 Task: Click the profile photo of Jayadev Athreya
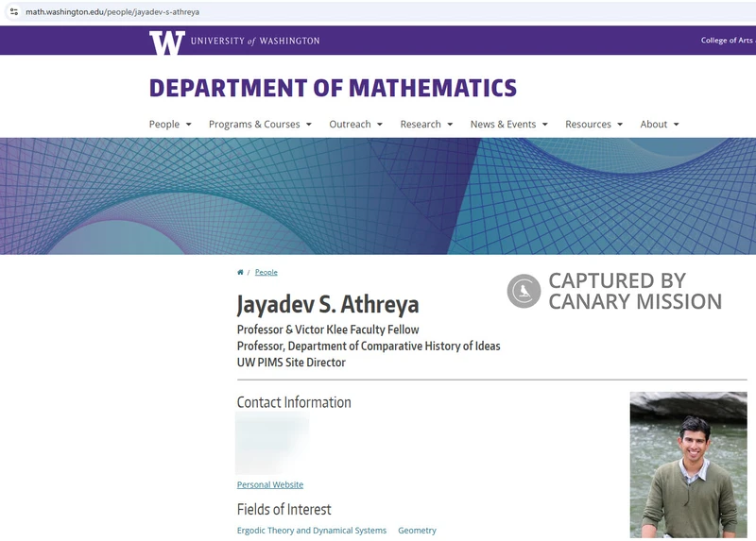point(689,465)
